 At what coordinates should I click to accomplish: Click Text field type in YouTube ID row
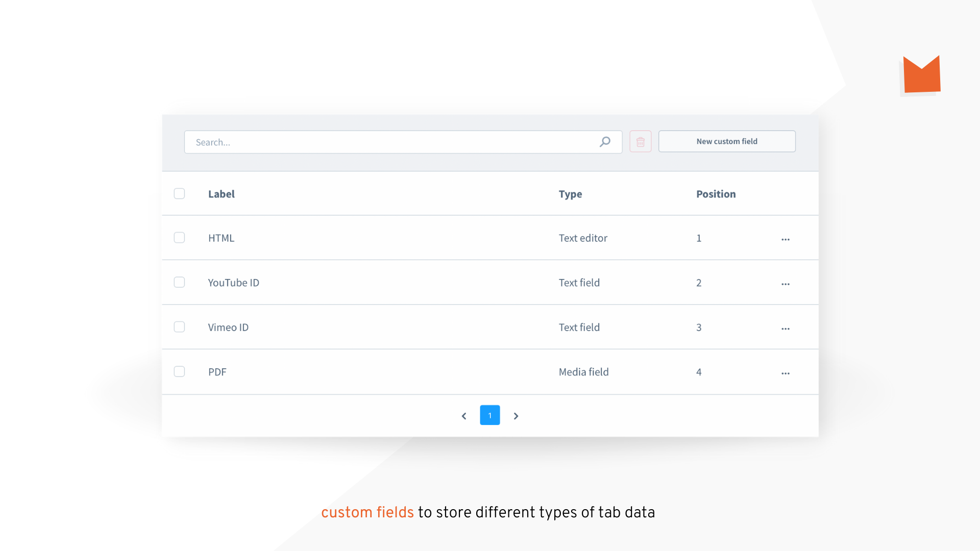[x=579, y=283]
